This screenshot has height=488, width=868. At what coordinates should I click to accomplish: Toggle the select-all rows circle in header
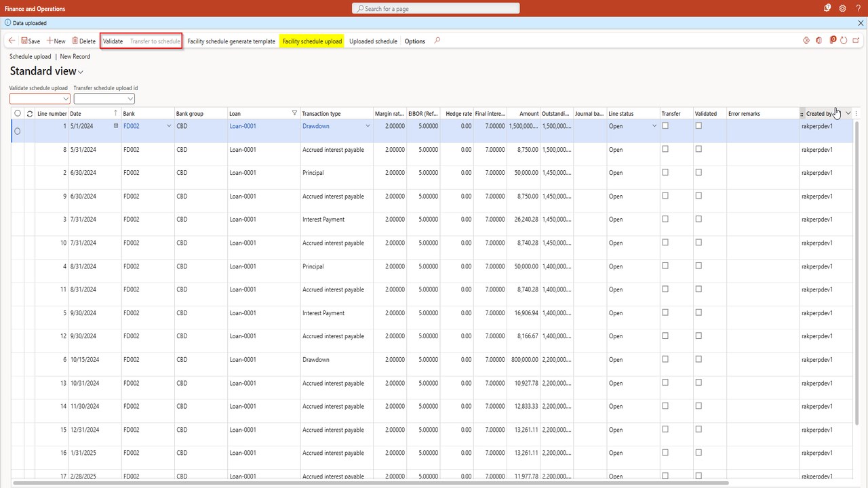pyautogui.click(x=18, y=113)
